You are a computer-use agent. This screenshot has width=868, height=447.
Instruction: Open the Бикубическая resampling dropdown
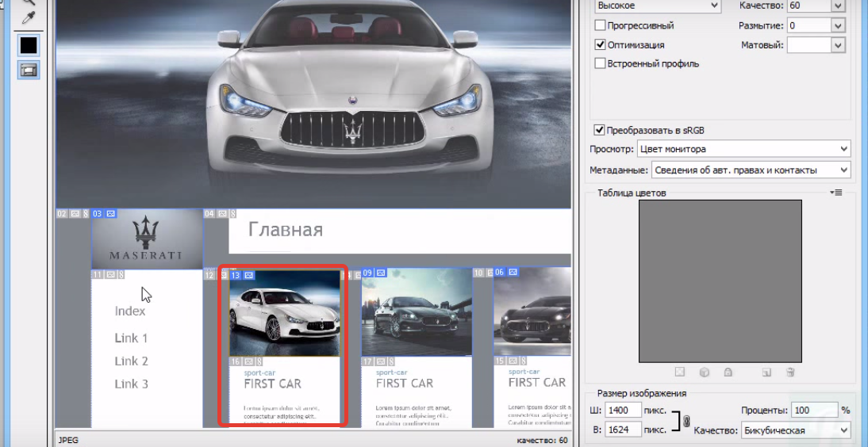click(x=795, y=430)
